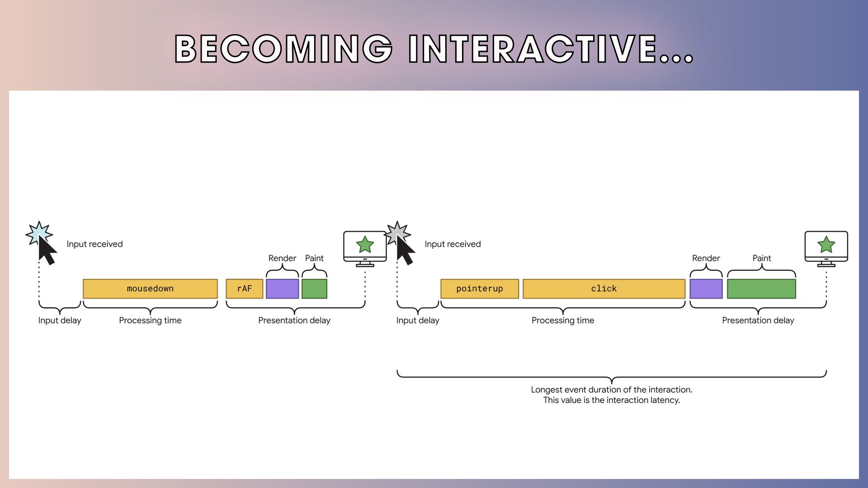Click the mousedown yellow block
This screenshot has height=488, width=868.
(x=150, y=289)
